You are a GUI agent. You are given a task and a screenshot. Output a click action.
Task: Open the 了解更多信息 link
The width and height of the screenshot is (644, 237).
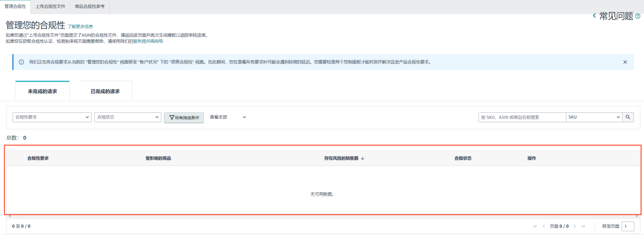pos(80,26)
